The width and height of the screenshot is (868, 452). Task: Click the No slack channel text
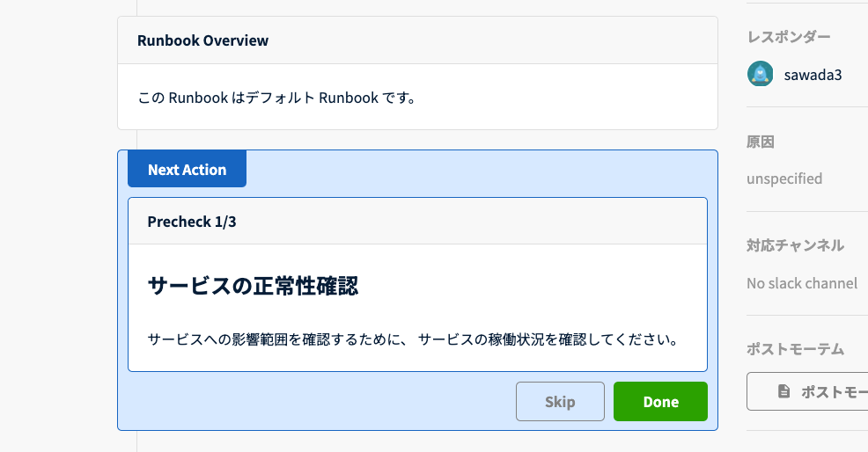pos(801,283)
